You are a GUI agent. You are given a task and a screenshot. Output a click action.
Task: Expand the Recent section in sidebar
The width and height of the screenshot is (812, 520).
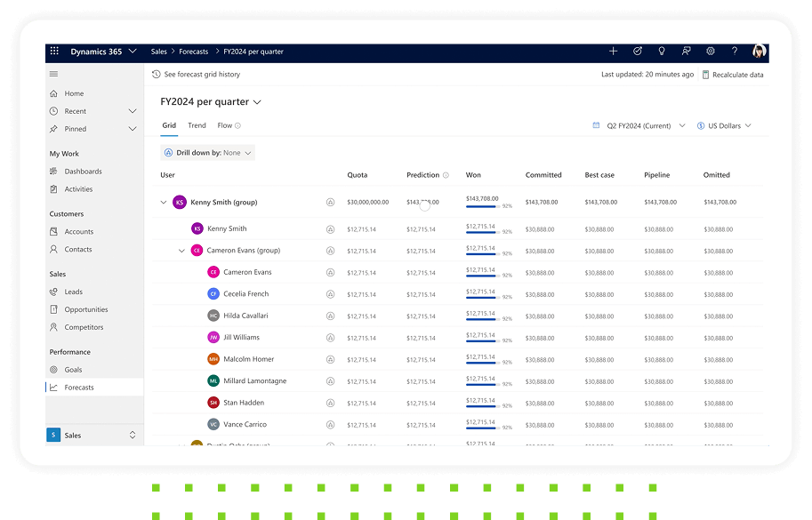click(x=133, y=111)
